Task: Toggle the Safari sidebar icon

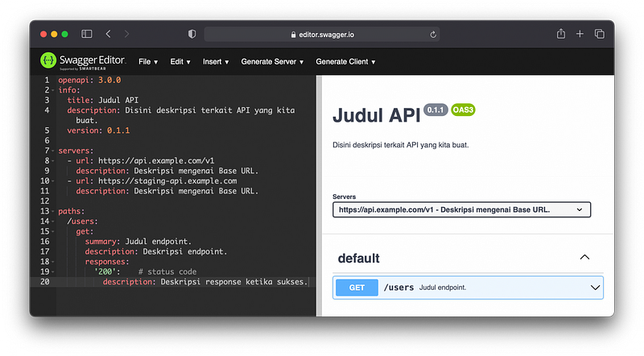Action: tap(87, 34)
